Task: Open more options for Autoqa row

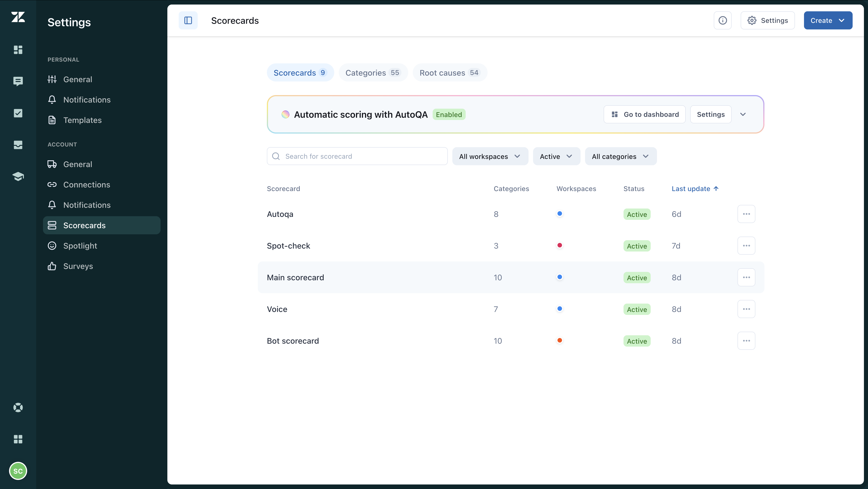Action: tap(746, 214)
